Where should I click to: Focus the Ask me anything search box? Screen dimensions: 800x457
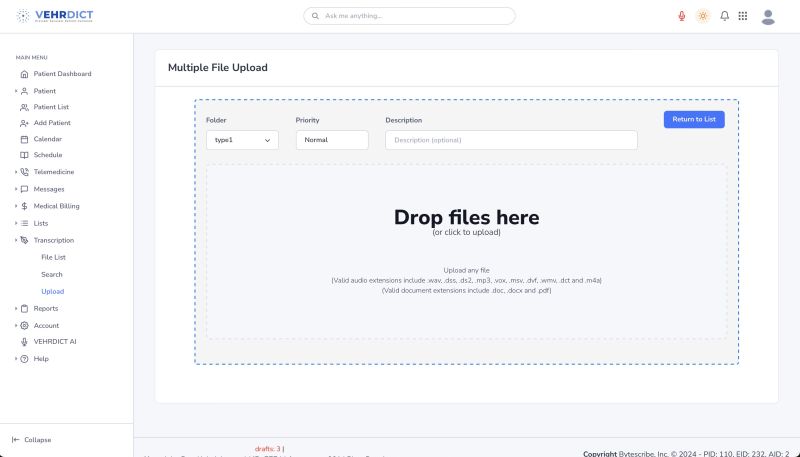click(x=409, y=16)
